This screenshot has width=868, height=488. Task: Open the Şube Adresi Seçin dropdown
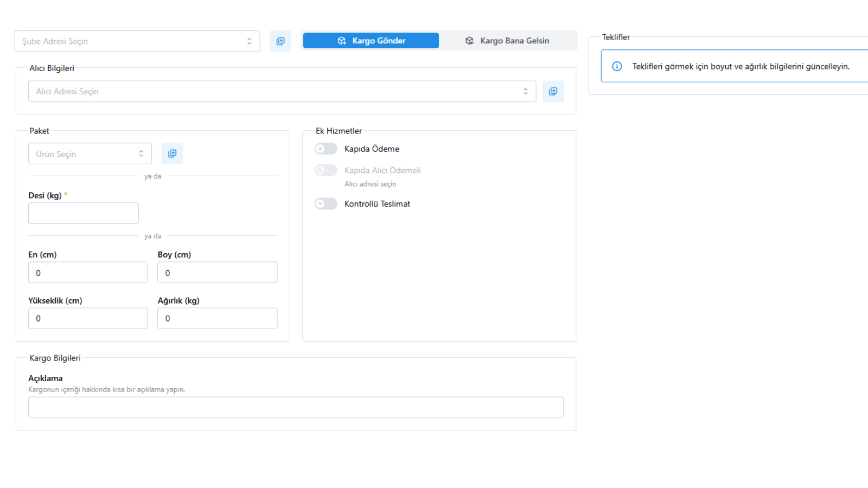[137, 41]
